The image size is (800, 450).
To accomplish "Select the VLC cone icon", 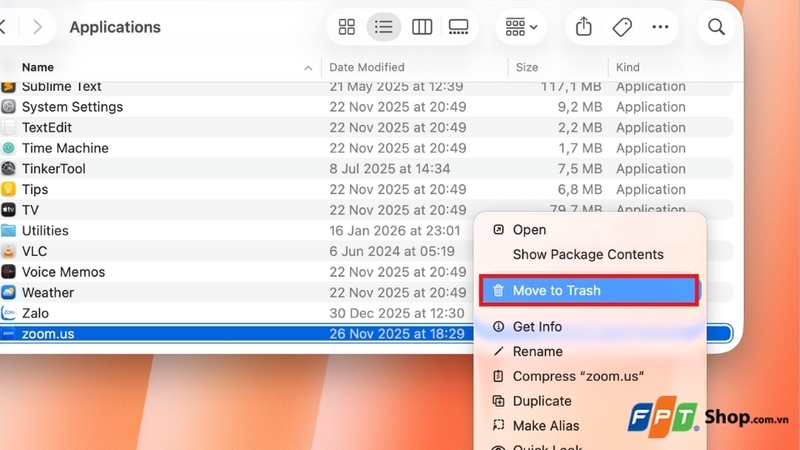I will [8, 251].
